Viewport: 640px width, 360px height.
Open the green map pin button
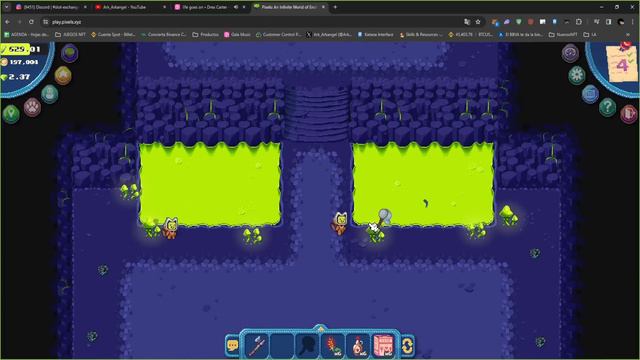pyautogui.click(x=11, y=113)
